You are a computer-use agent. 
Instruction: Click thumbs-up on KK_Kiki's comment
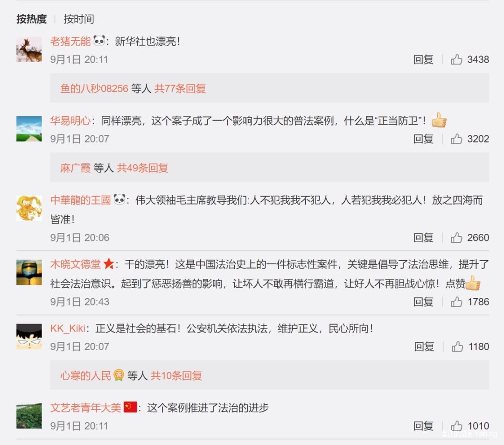tap(457, 346)
